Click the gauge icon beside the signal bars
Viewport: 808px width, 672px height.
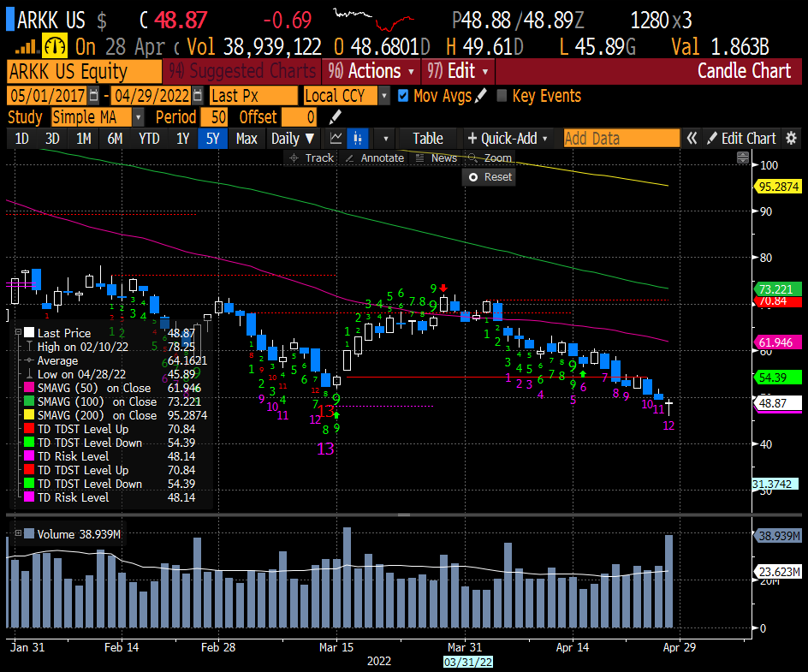[x=54, y=46]
